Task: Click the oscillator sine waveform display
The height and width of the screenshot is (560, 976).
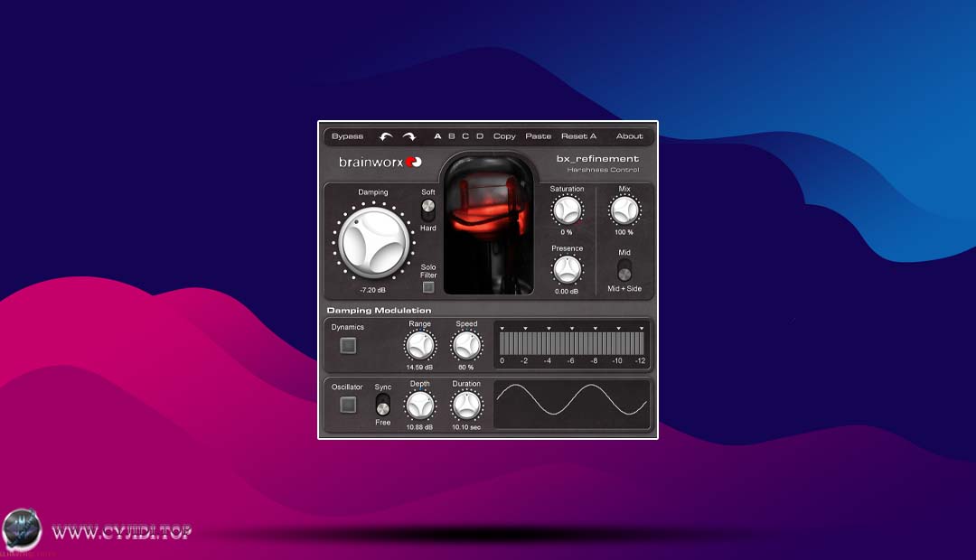Action: click(x=572, y=405)
